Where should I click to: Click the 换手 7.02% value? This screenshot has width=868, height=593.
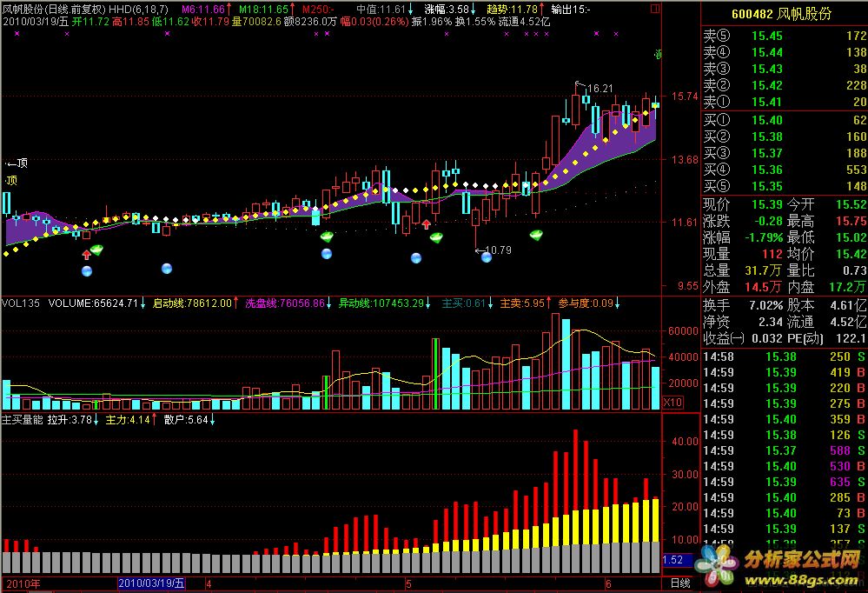[x=742, y=305]
